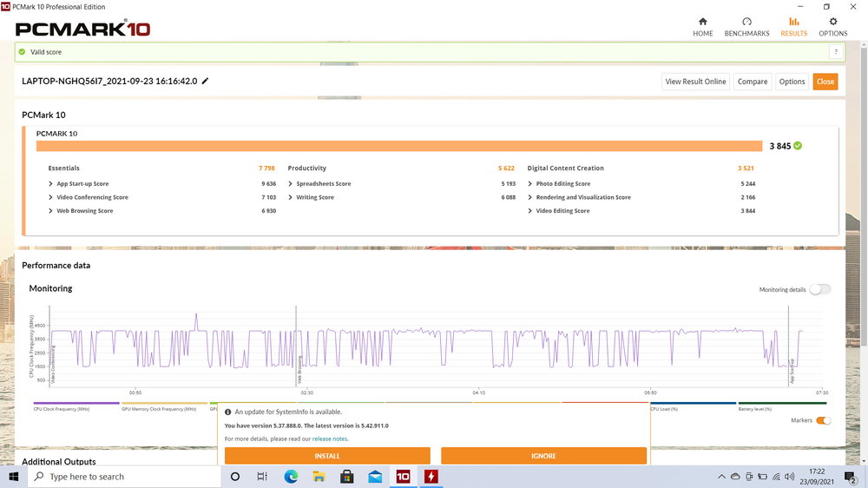Open the notification center icon
This screenshot has height=488, width=868.
tap(851, 477)
